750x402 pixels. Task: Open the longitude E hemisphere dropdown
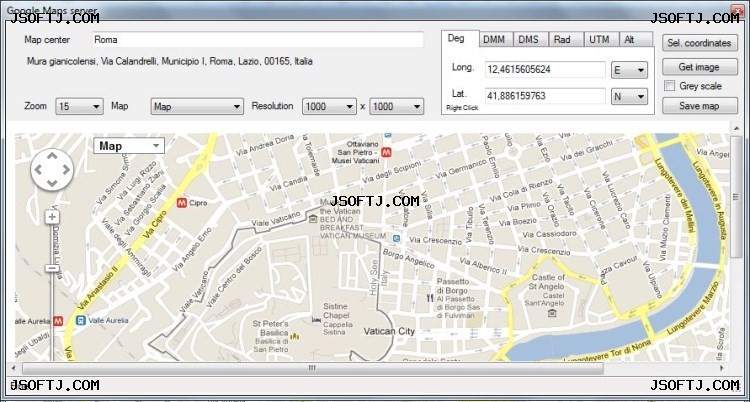pyautogui.click(x=629, y=70)
